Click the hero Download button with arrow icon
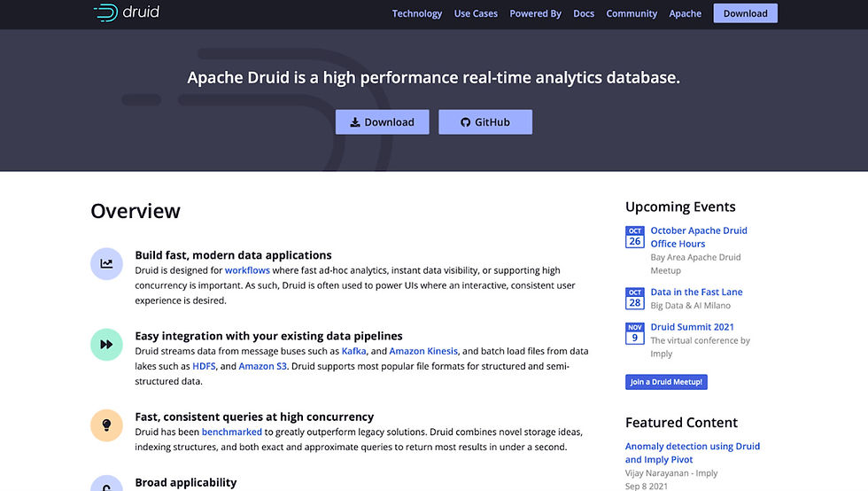 click(x=382, y=122)
